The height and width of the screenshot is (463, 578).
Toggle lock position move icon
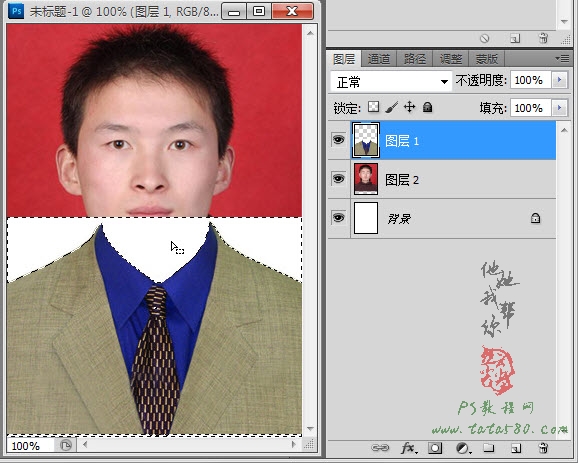point(410,107)
